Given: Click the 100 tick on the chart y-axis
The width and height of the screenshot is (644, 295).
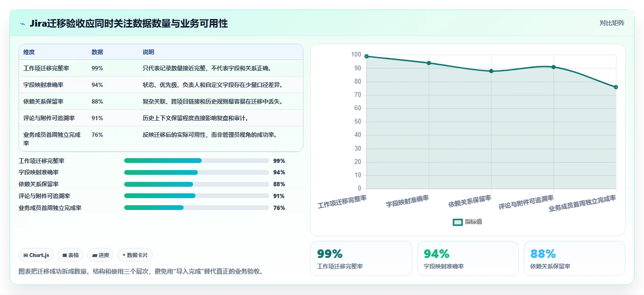Looking at the screenshot, I should coord(356,55).
